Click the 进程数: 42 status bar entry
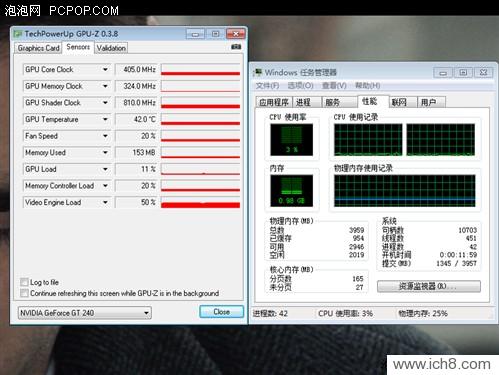499x375 pixels. pos(270,313)
